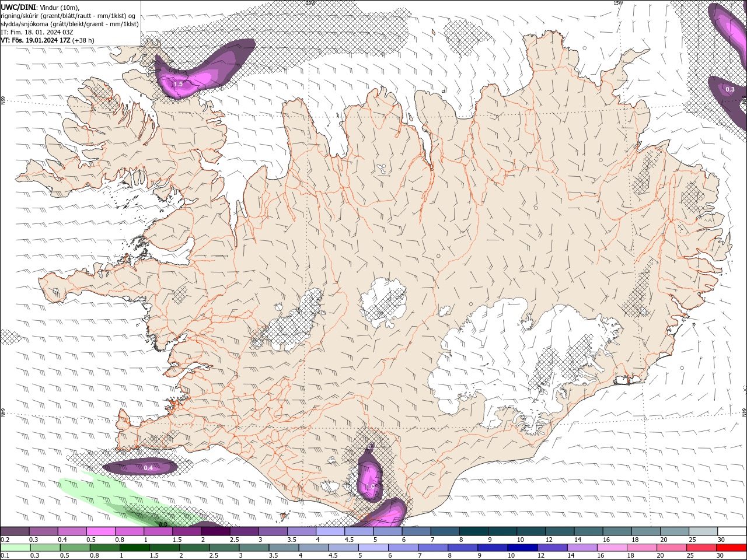Click the dark mauve first swatch of upper legend
This screenshot has height=560, width=747.
tap(15, 531)
